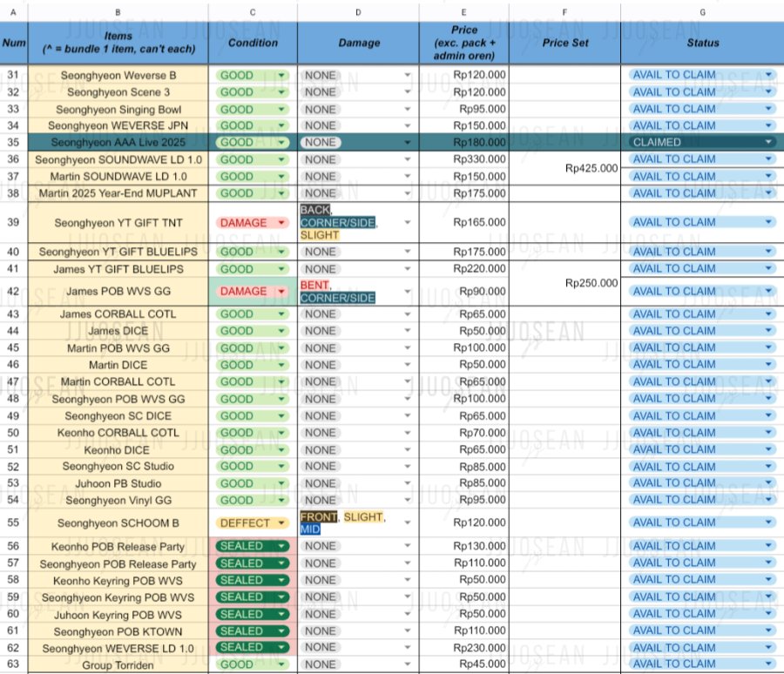Select column A header
Screen dimensions: 784x674
point(13,12)
